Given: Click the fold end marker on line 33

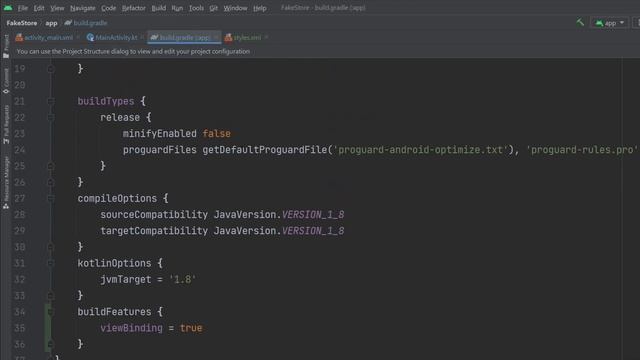Looking at the screenshot, I should coord(51,296).
